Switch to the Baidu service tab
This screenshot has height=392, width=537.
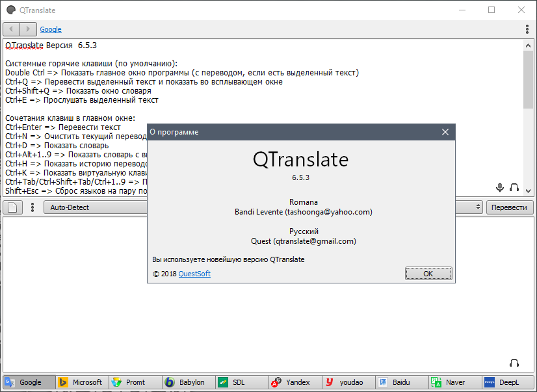coord(402,382)
